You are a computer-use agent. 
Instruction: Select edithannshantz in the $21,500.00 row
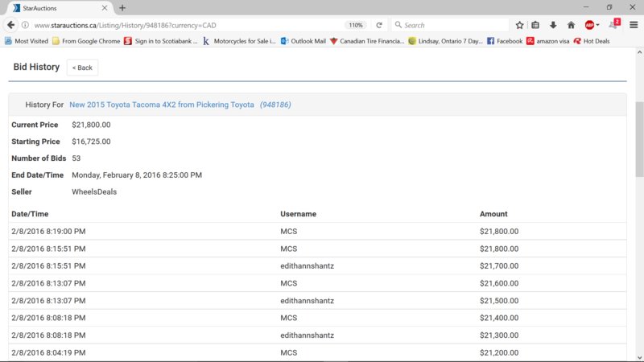pos(308,301)
